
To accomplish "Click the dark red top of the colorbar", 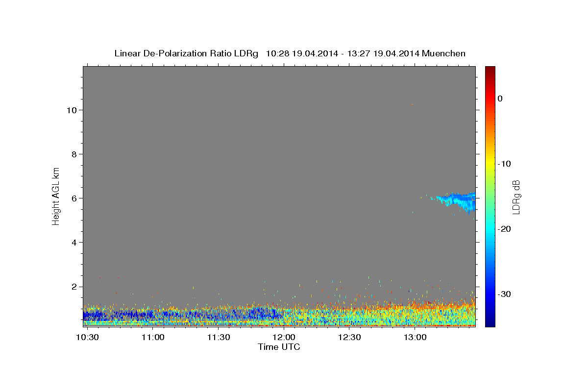I will (490, 70).
